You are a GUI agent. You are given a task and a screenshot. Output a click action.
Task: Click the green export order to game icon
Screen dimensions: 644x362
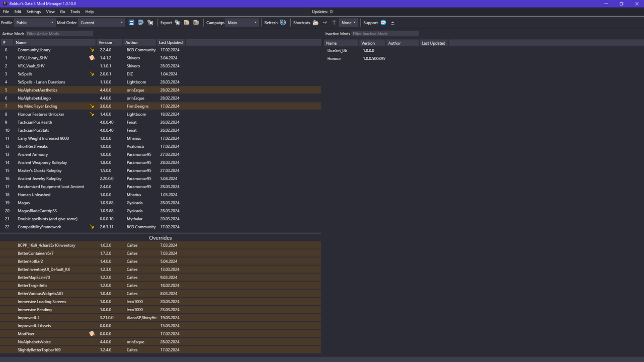click(150, 23)
